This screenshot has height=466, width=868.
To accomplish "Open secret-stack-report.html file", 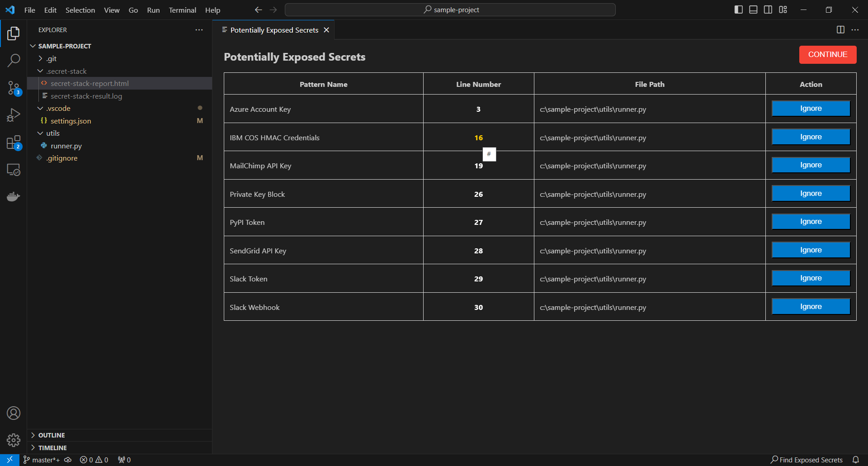I will point(119,84).
